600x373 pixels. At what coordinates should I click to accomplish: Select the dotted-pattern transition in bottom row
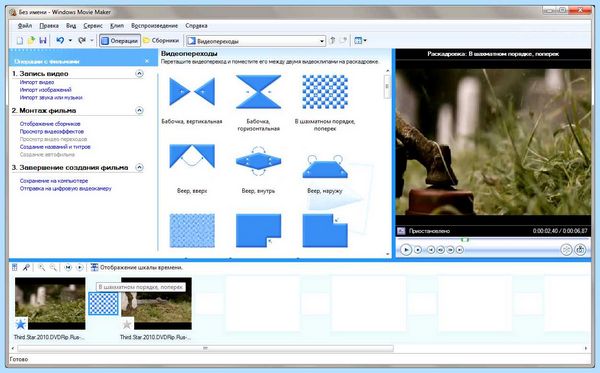(x=192, y=230)
